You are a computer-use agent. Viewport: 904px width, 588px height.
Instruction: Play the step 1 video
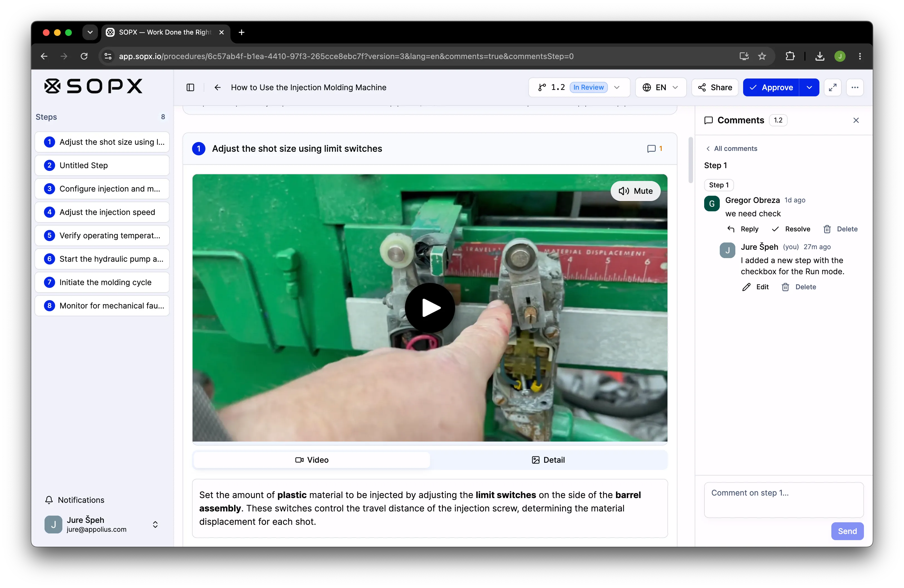tap(430, 308)
